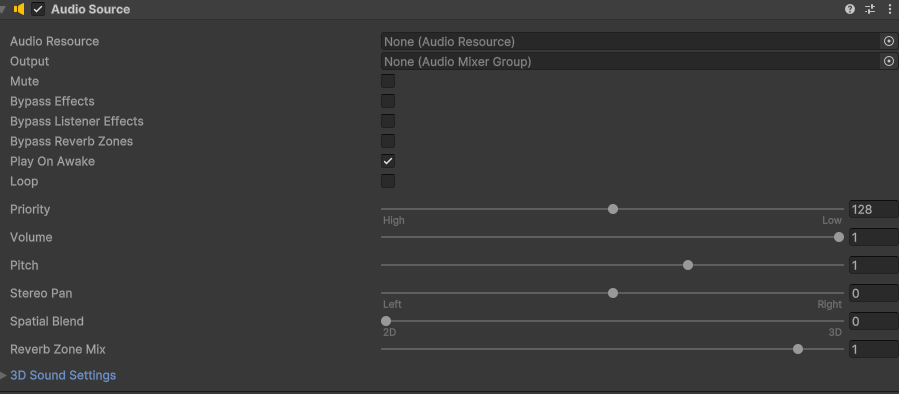
Task: Click the Low label under Priority
Action: 831,221
